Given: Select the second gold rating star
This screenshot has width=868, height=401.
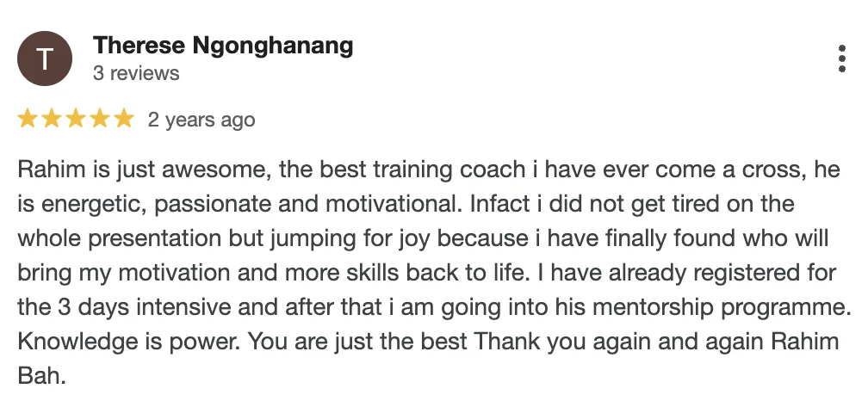Looking at the screenshot, I should tap(52, 119).
